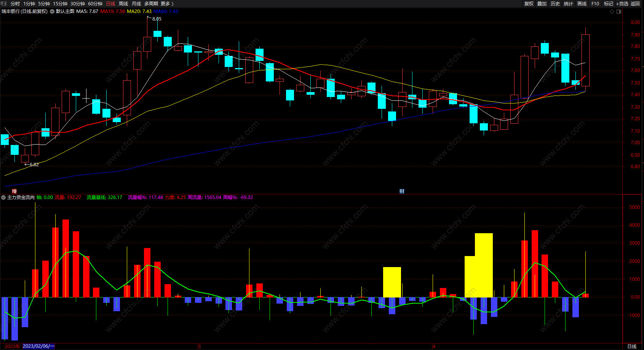Click the month 3 marker on time axis
Viewport: 644px width, 350px height.
pos(199,347)
